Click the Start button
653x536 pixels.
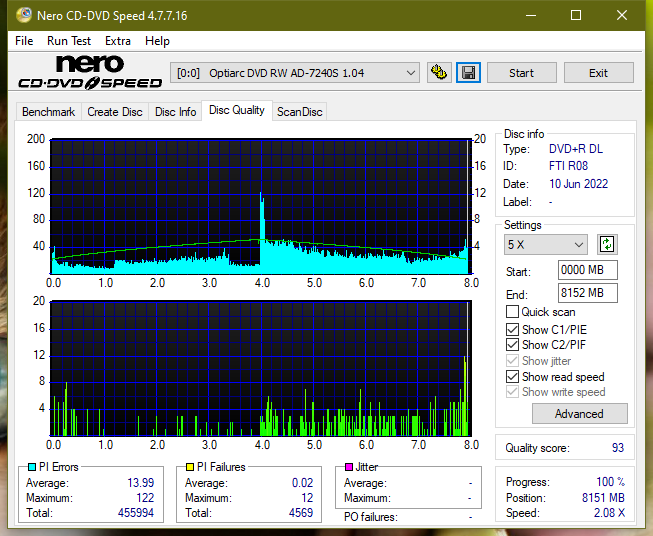[x=521, y=73]
